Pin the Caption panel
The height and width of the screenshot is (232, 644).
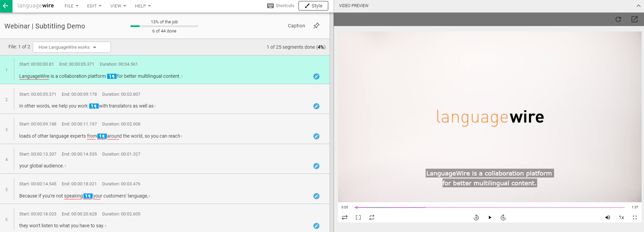click(316, 26)
